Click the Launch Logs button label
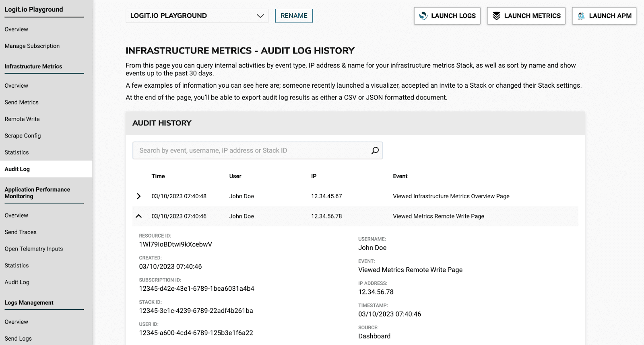 453,16
